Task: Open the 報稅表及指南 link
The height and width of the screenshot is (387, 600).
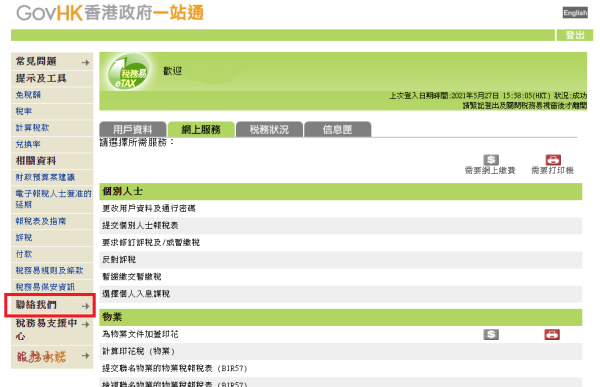Action: [x=41, y=221]
